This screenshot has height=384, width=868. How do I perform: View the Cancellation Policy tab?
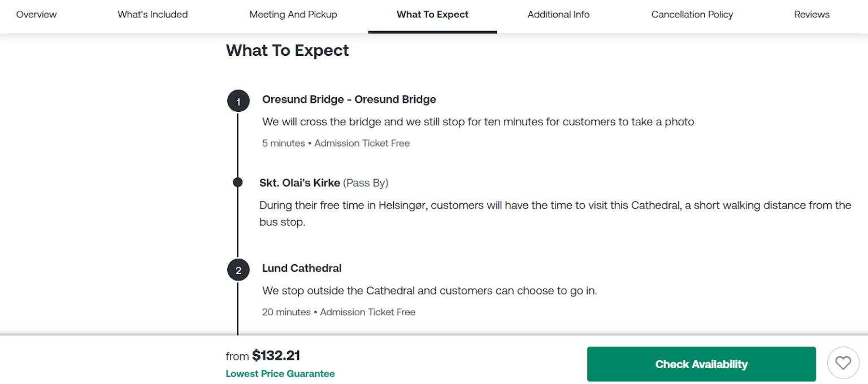click(x=692, y=15)
